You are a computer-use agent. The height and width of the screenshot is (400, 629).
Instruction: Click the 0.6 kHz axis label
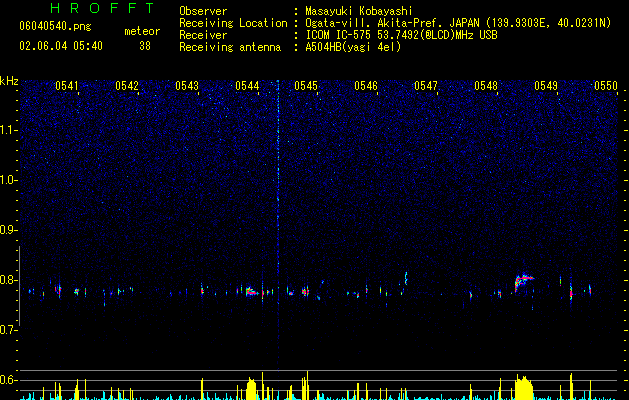click(x=9, y=380)
